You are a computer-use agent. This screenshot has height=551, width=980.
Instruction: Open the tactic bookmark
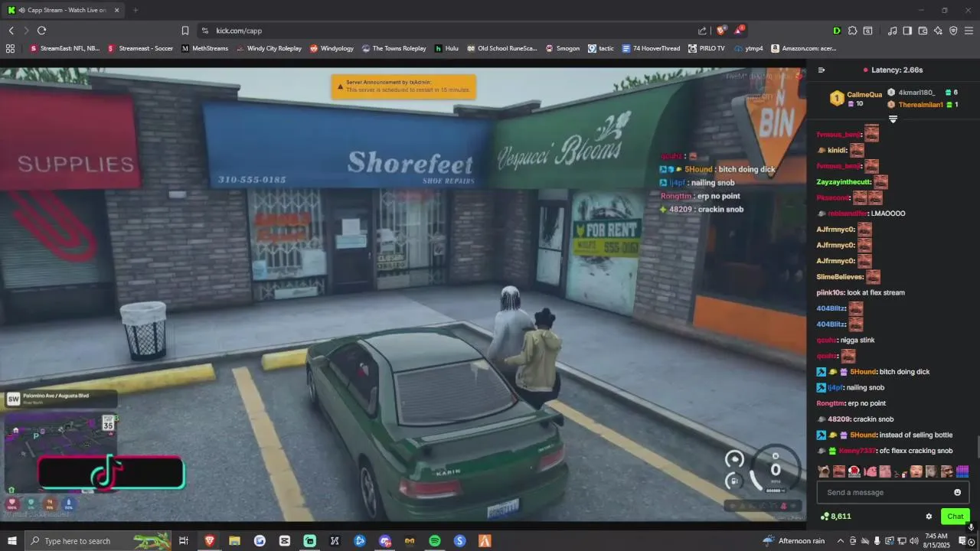click(601, 48)
